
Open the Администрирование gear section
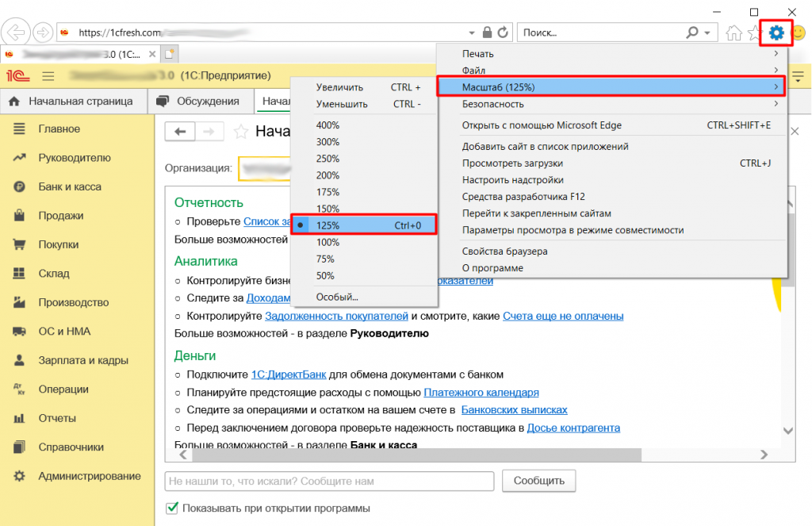pos(89,476)
